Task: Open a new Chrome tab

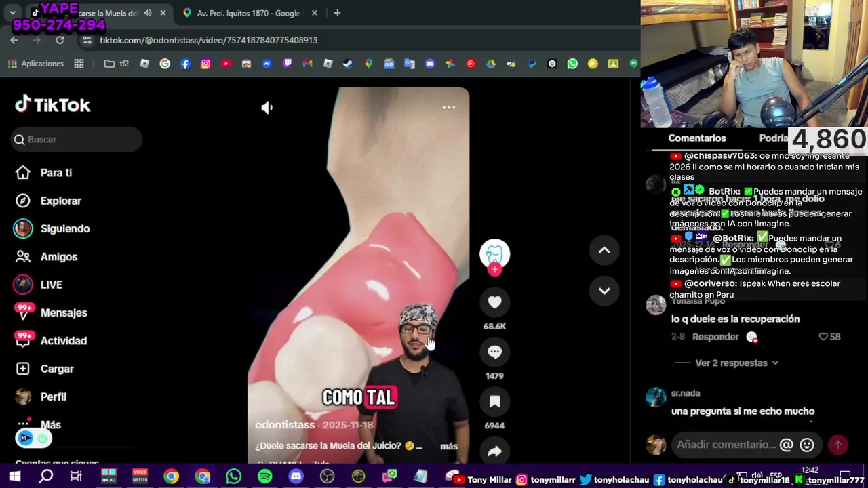Action: click(337, 13)
